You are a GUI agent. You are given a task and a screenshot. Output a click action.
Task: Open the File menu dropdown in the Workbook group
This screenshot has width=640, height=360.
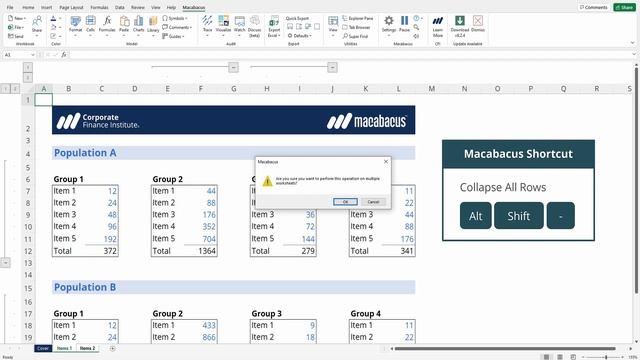(16, 27)
